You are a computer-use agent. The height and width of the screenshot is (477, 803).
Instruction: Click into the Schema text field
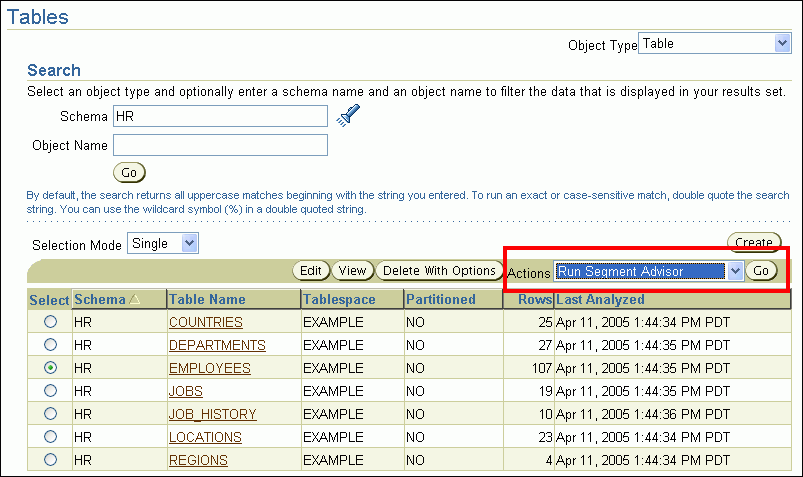pyautogui.click(x=221, y=116)
